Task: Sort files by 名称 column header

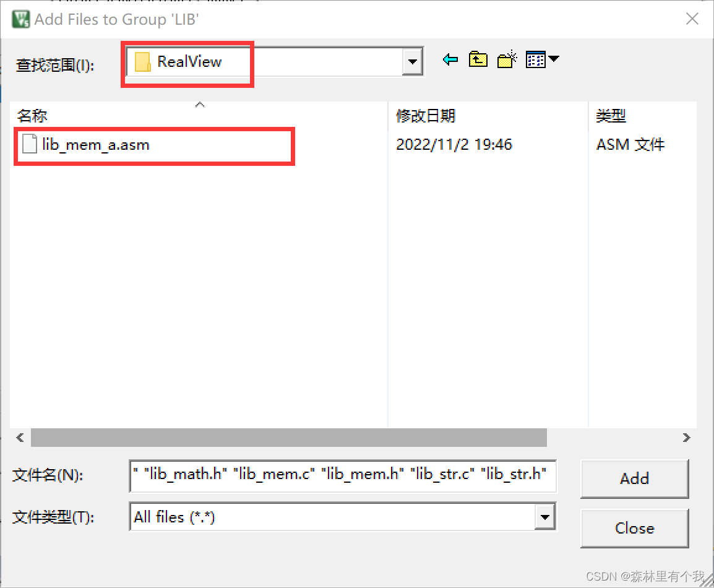Action: [199, 116]
